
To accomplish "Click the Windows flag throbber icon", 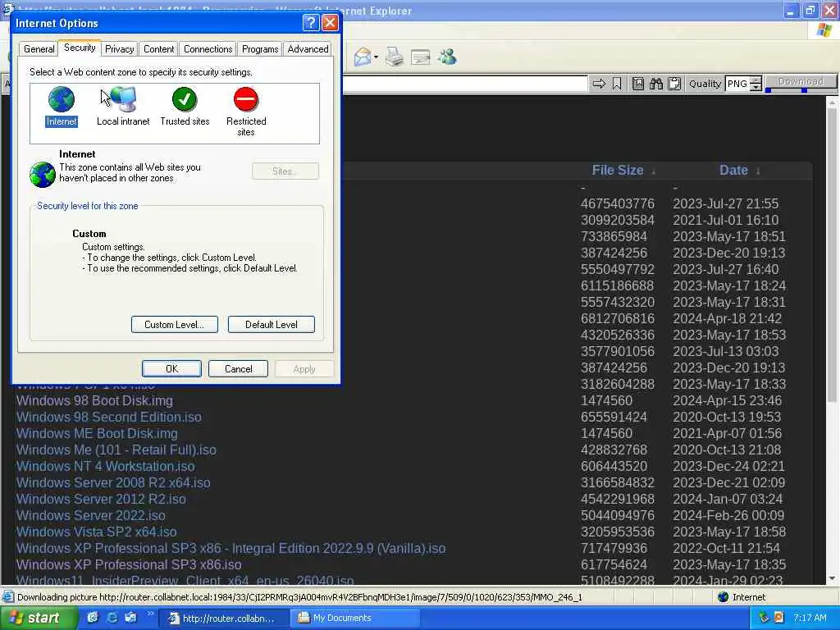I will pyautogui.click(x=824, y=30).
